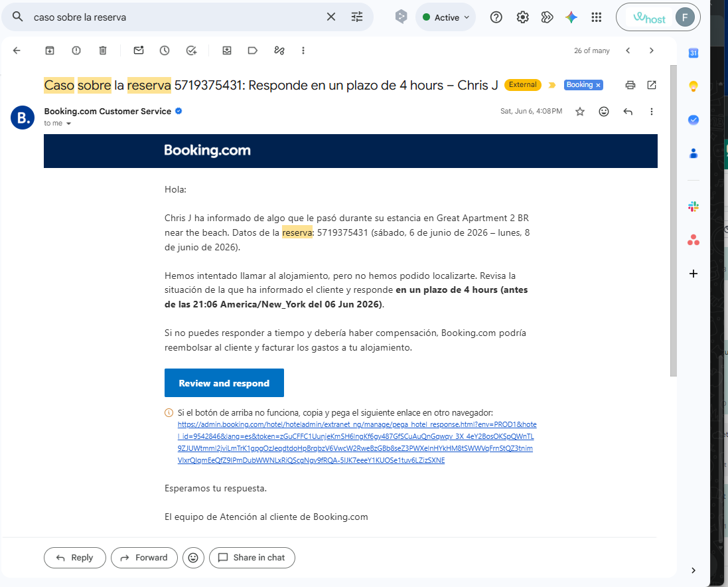
Task: Click the External tag
Action: 523,84
